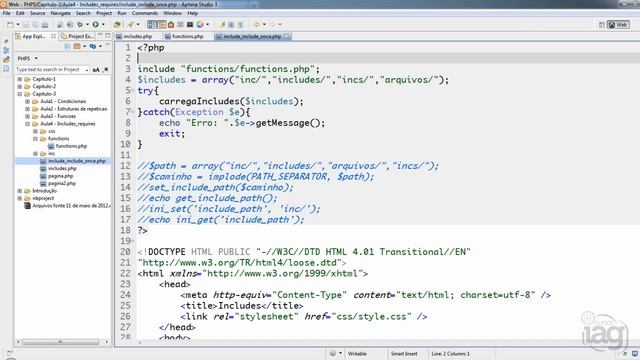Viewport: 640px width, 360px height.
Task: Open the File menu
Action: pyautogui.click(x=7, y=13)
